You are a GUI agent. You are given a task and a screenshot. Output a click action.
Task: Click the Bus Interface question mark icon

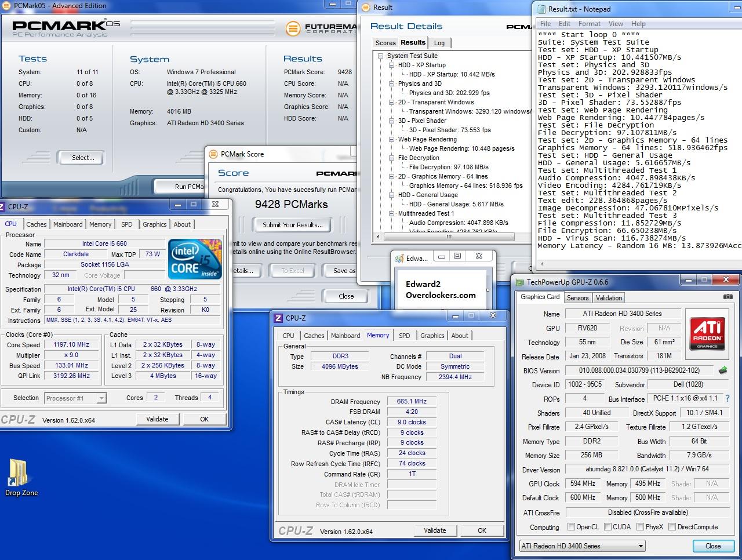[728, 398]
